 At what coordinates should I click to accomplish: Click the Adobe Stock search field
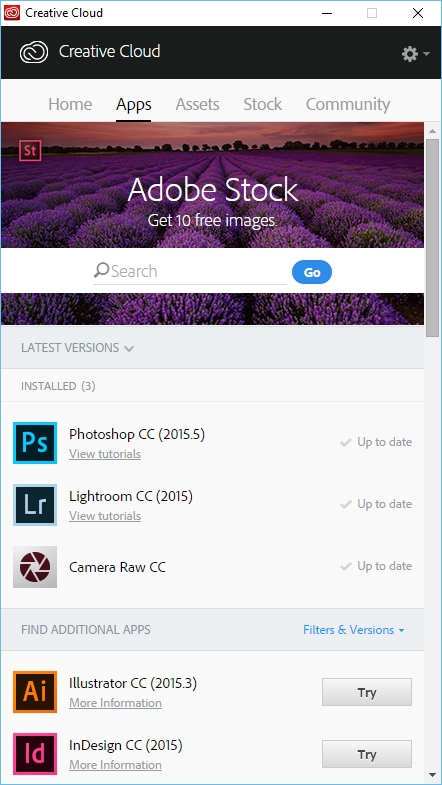point(190,271)
